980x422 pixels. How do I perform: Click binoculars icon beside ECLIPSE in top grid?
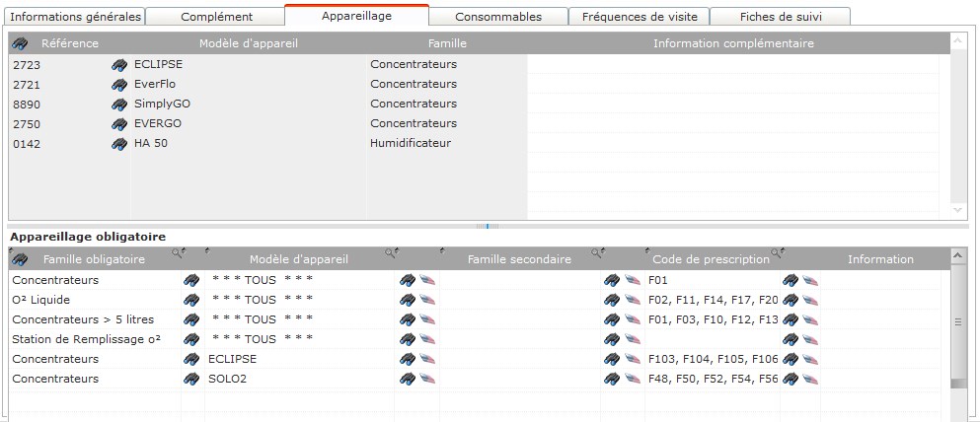(x=119, y=64)
